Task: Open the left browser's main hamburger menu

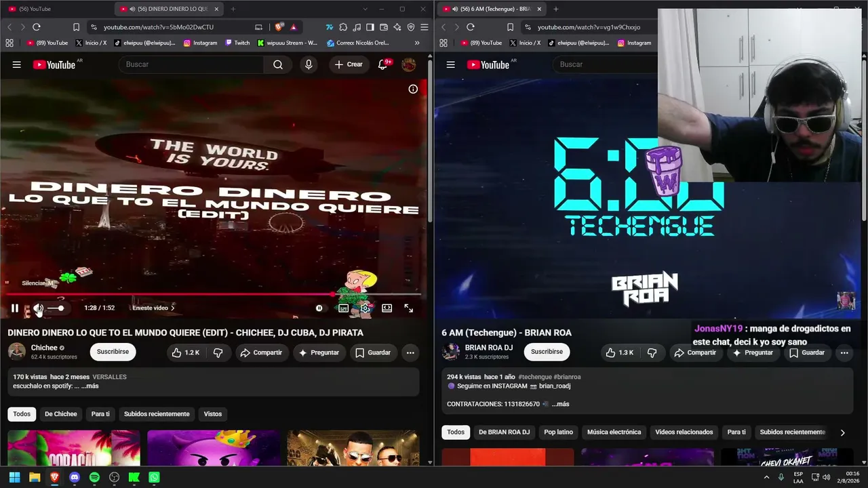Action: (x=425, y=27)
